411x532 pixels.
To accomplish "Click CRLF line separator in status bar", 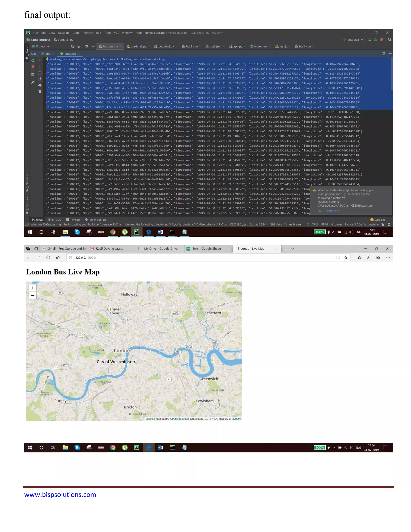I will tap(315, 225).
